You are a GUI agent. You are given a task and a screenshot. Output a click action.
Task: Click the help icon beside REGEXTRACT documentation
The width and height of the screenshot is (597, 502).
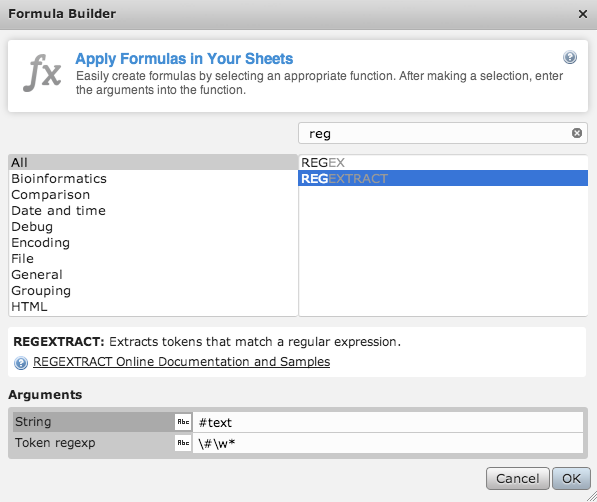[21, 363]
